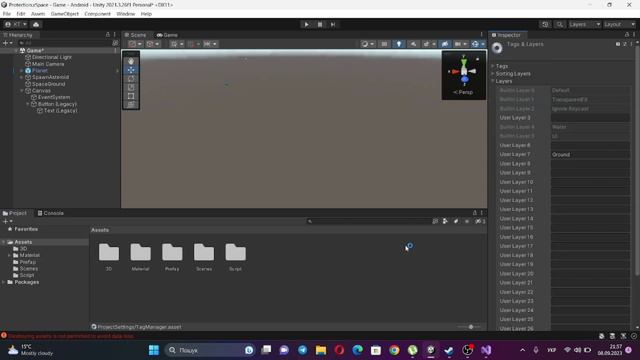
Task: Select Directional Light in Hierarchy
Action: click(52, 57)
